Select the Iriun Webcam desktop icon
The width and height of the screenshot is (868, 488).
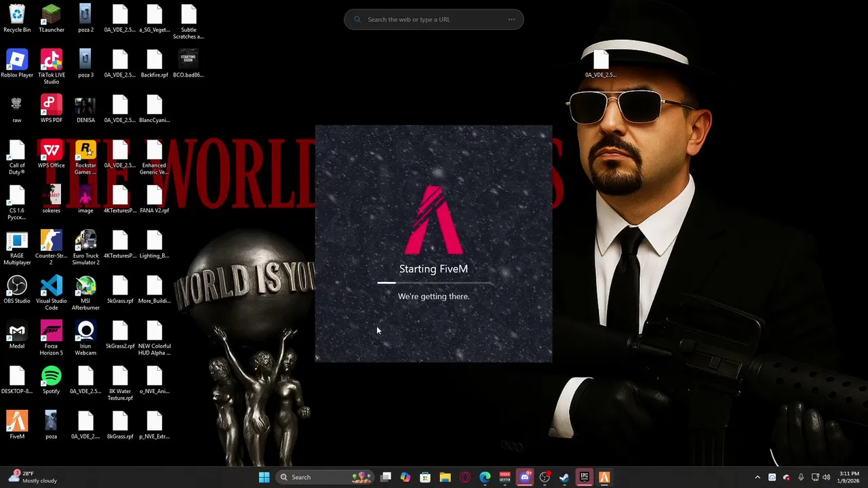(x=85, y=339)
